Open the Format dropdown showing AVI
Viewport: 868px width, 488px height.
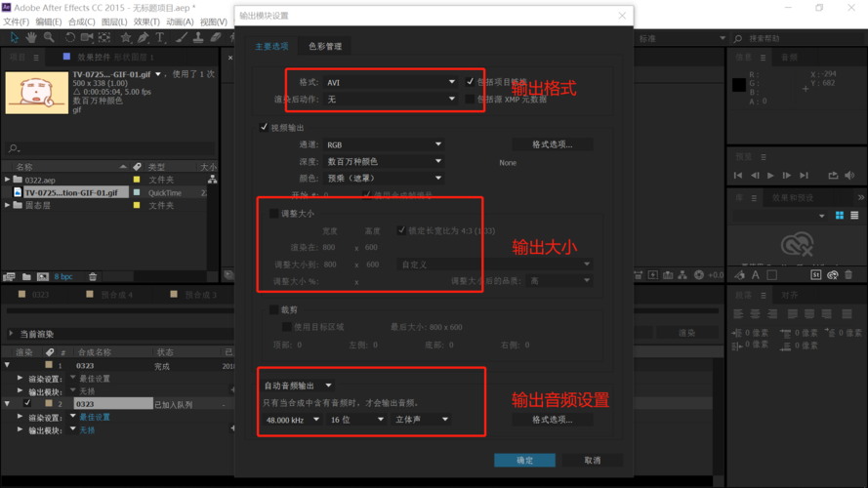(391, 82)
